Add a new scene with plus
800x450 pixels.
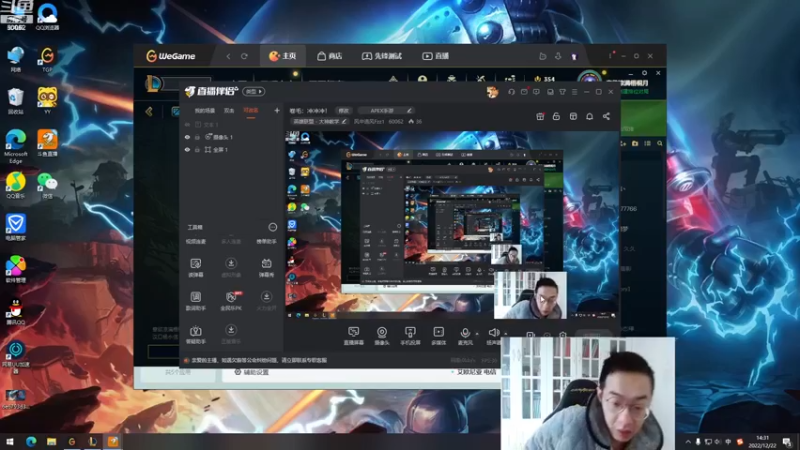277,110
